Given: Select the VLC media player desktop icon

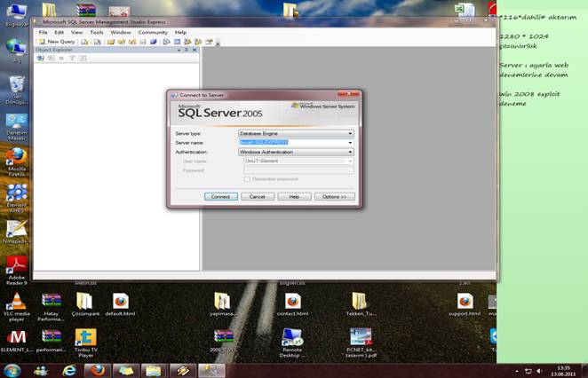Looking at the screenshot, I should click(x=17, y=307).
